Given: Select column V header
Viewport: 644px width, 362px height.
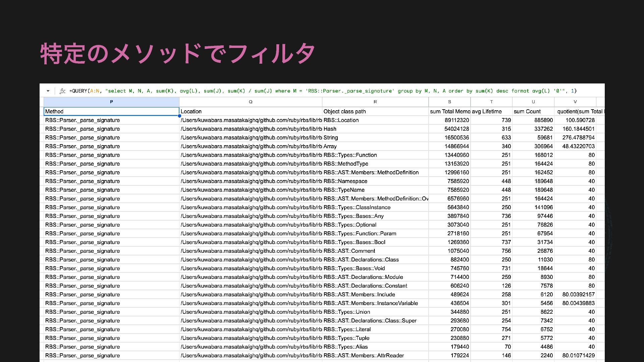Looking at the screenshot, I should click(x=575, y=102).
